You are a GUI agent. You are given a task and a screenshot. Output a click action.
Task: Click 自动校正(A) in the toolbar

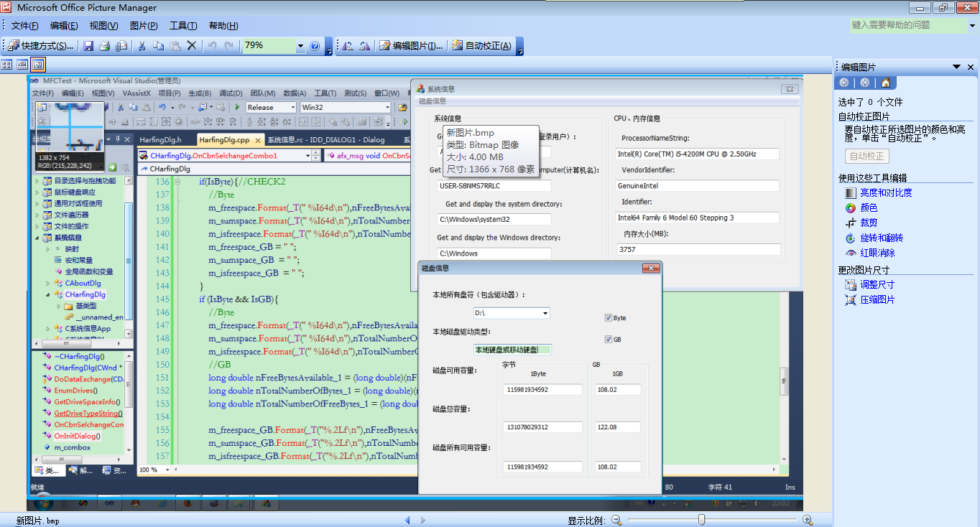[x=482, y=46]
